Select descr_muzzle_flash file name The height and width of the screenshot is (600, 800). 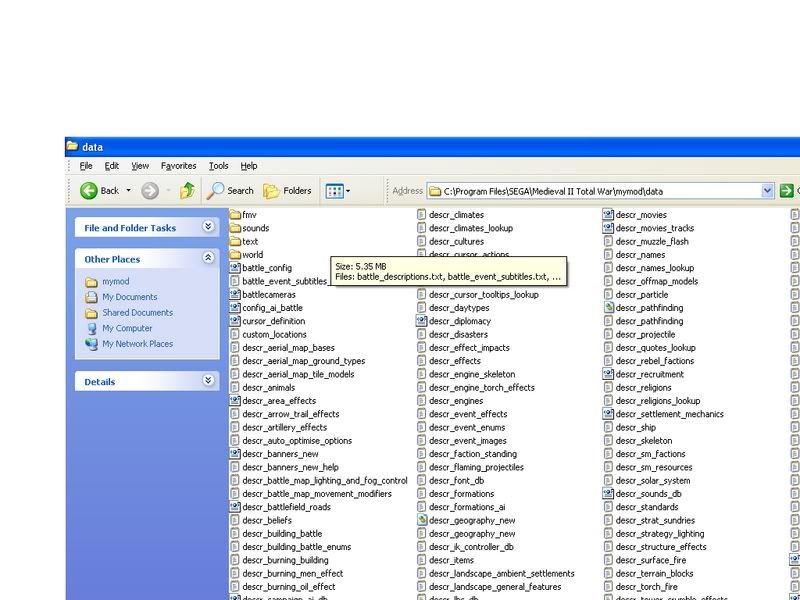coord(652,241)
